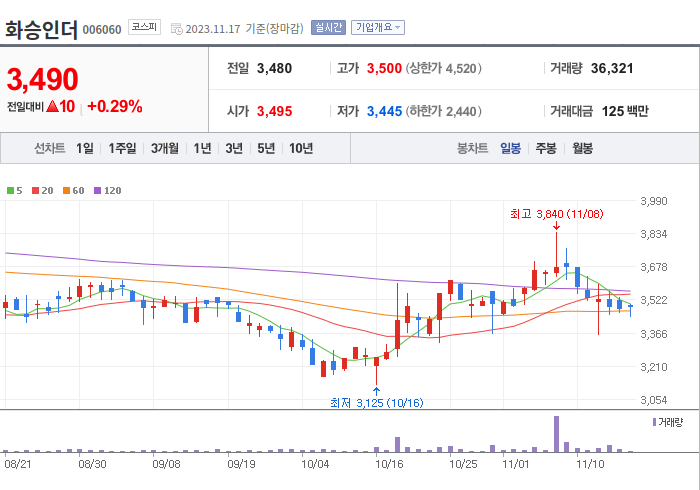Click the 고가 3,500 value

(384, 68)
